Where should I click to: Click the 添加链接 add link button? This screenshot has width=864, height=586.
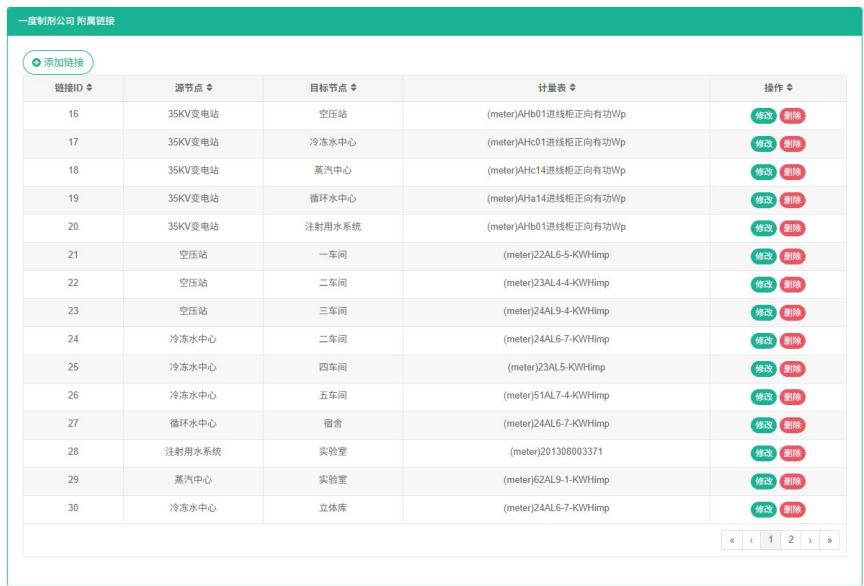(x=58, y=63)
